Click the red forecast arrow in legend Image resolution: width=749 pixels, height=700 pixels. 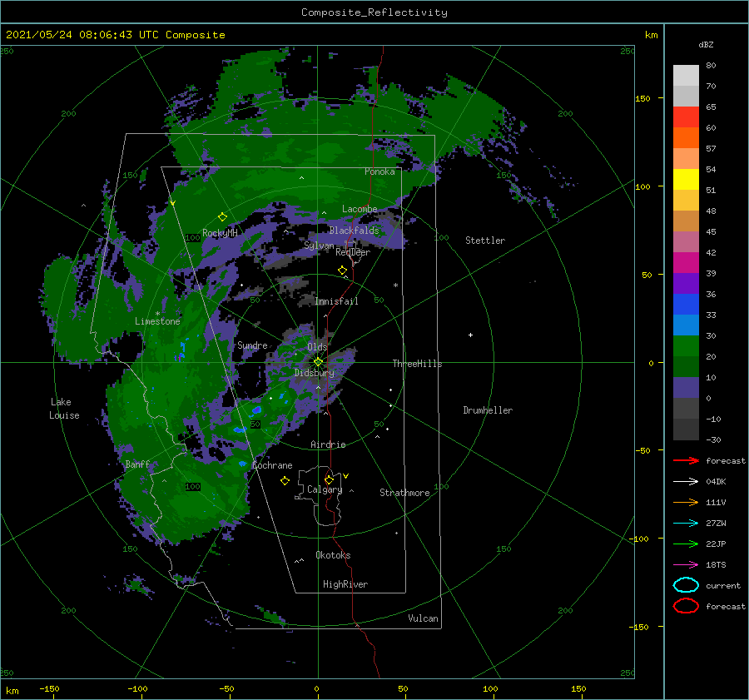coord(686,460)
